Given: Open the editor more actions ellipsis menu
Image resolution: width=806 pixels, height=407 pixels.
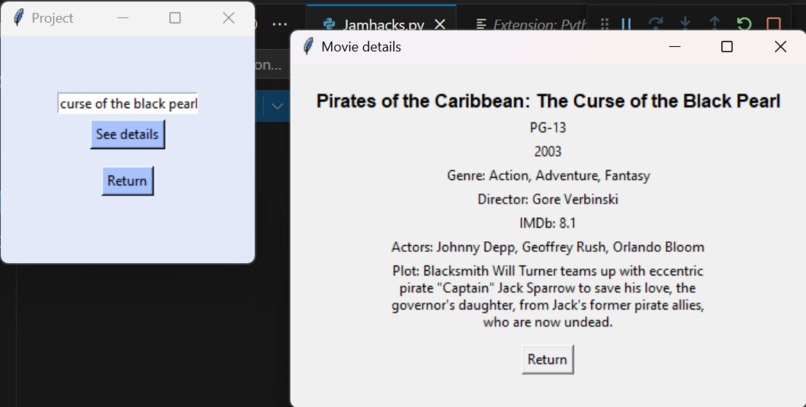Looking at the screenshot, I should (x=280, y=24).
